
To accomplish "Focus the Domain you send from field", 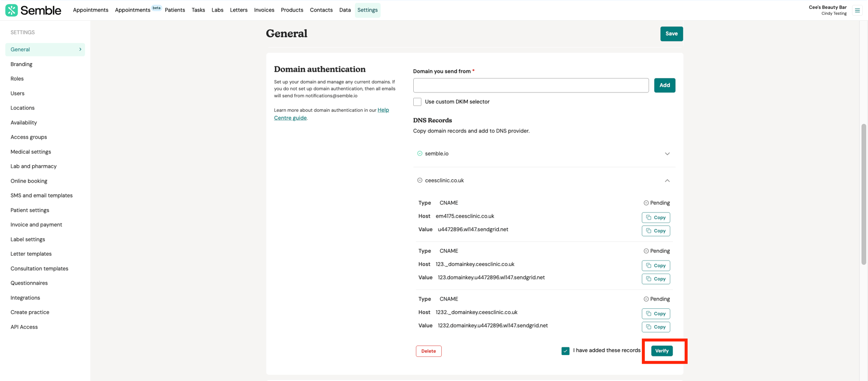I will tap(531, 85).
